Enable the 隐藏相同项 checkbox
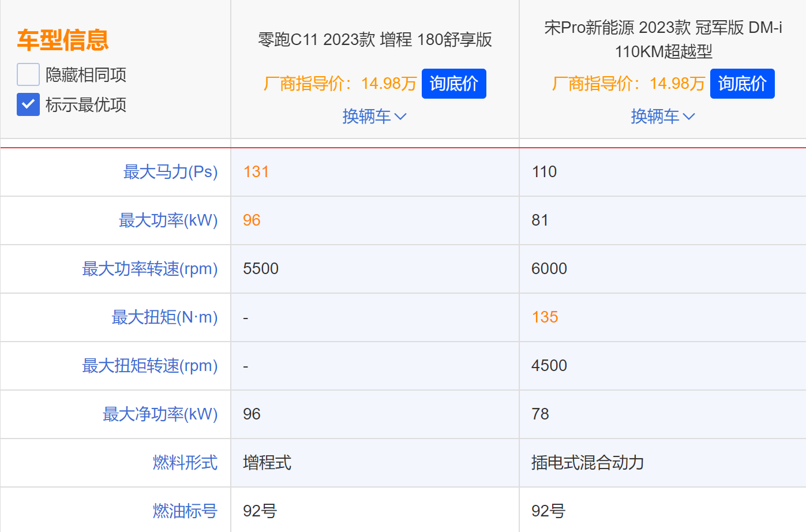 pos(28,74)
